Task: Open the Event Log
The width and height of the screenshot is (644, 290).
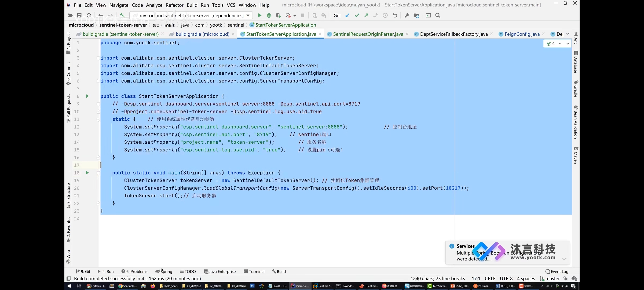Action: [557, 271]
